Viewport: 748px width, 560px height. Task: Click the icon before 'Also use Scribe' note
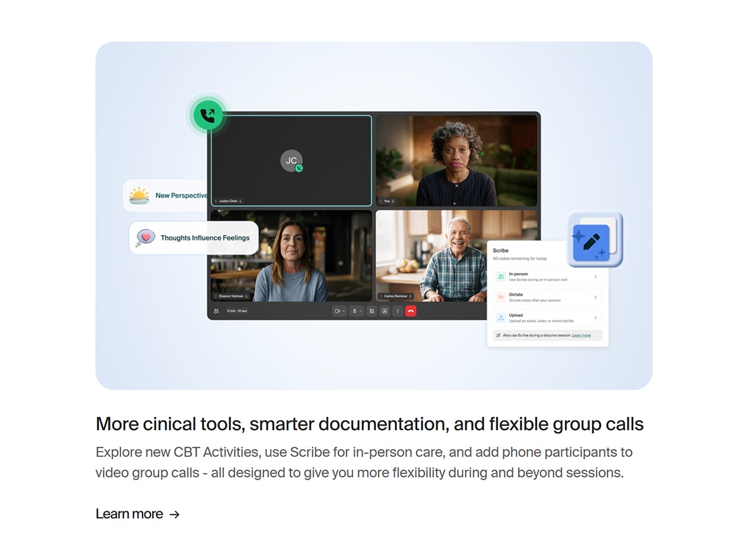coord(498,336)
